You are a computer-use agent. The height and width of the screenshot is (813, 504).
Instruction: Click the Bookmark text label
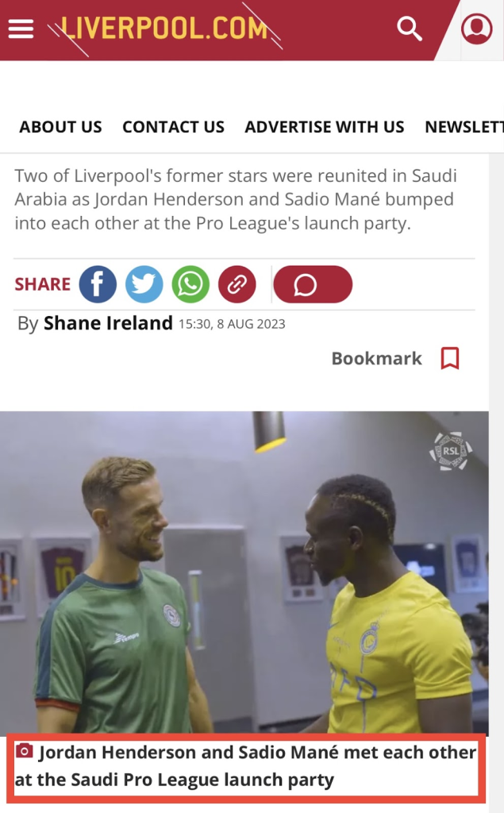pyautogui.click(x=376, y=358)
